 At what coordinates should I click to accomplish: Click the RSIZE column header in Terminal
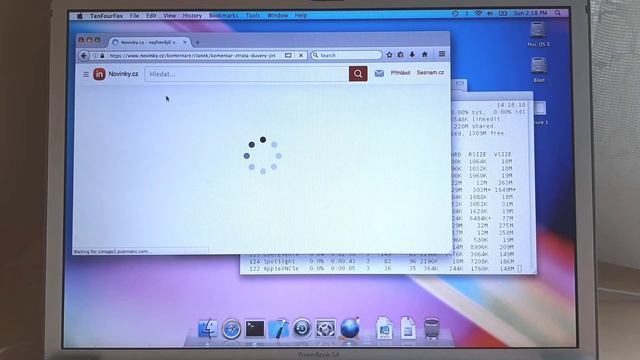[477, 154]
